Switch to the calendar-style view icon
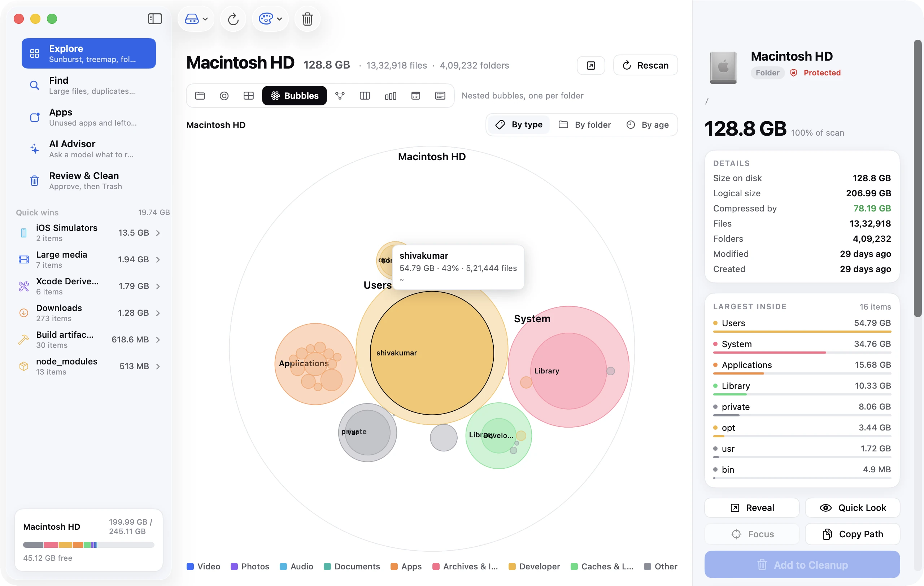Image resolution: width=924 pixels, height=586 pixels. tap(415, 96)
